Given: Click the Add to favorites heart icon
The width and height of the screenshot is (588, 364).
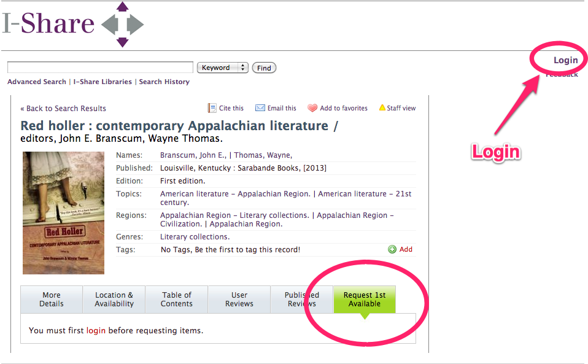Looking at the screenshot, I should point(312,108).
